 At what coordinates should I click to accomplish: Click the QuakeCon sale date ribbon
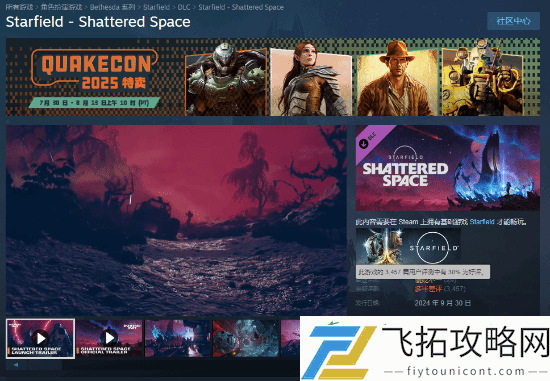94,103
